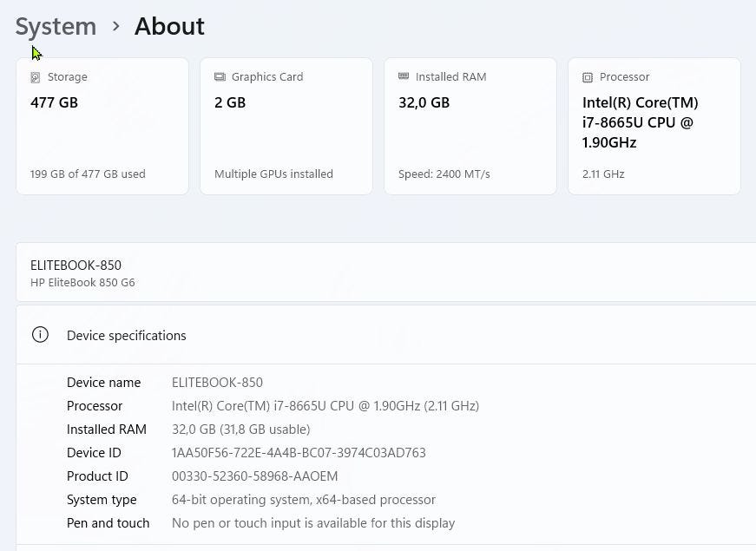This screenshot has width=756, height=551.
Task: Click the Device ID value text
Action: tap(299, 453)
